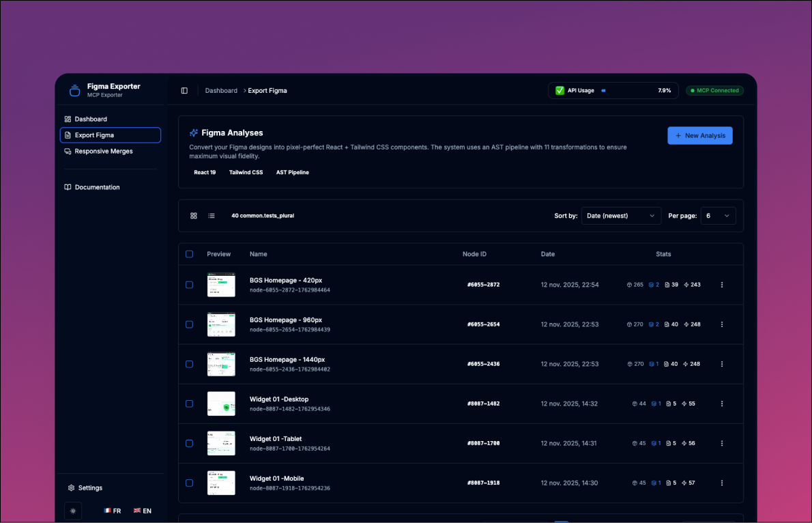This screenshot has height=523, width=812.
Task: Click the Node ID column header
Action: (474, 254)
